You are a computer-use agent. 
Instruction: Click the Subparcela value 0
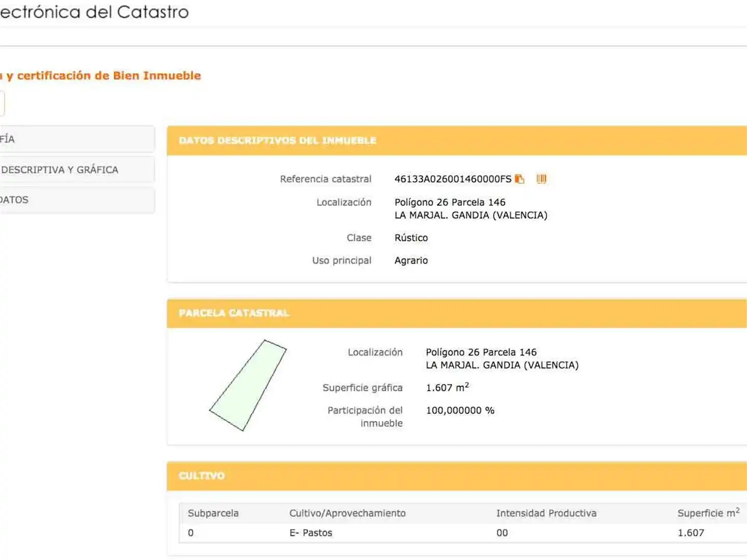191,533
